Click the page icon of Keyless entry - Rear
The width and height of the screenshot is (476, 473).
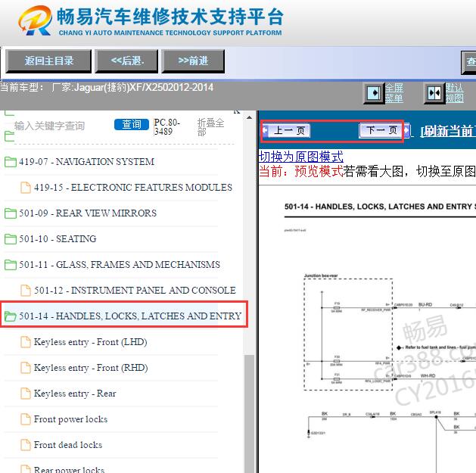point(26,394)
